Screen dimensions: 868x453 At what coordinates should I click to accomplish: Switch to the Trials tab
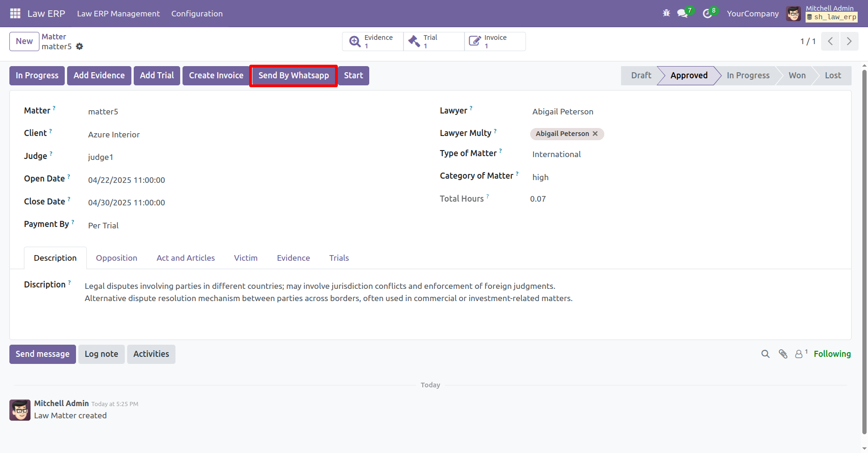coord(339,258)
